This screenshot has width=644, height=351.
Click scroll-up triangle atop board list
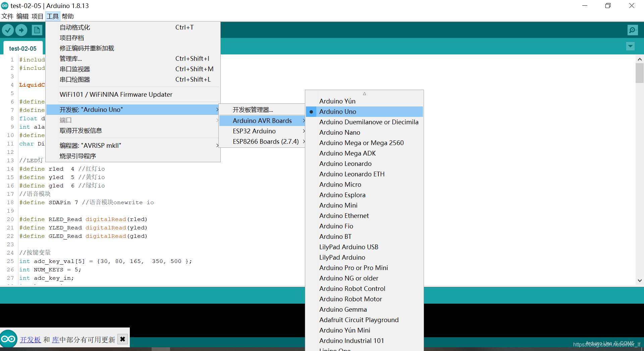[x=364, y=94]
